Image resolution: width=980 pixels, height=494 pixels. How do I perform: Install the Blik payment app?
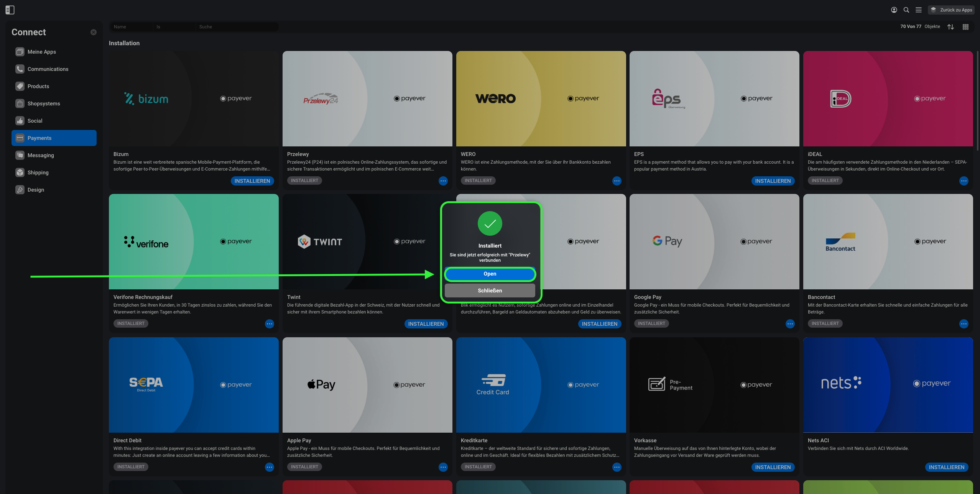(600, 324)
